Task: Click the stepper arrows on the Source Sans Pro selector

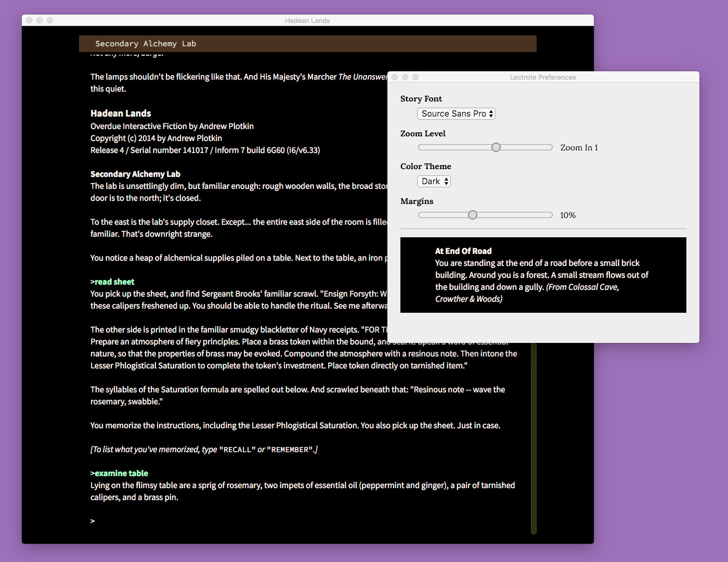Action: click(490, 113)
